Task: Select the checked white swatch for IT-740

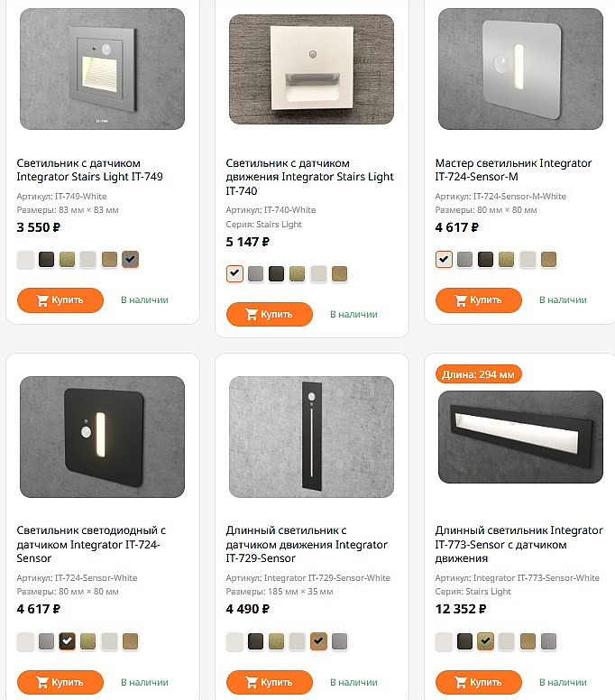Action: [234, 273]
